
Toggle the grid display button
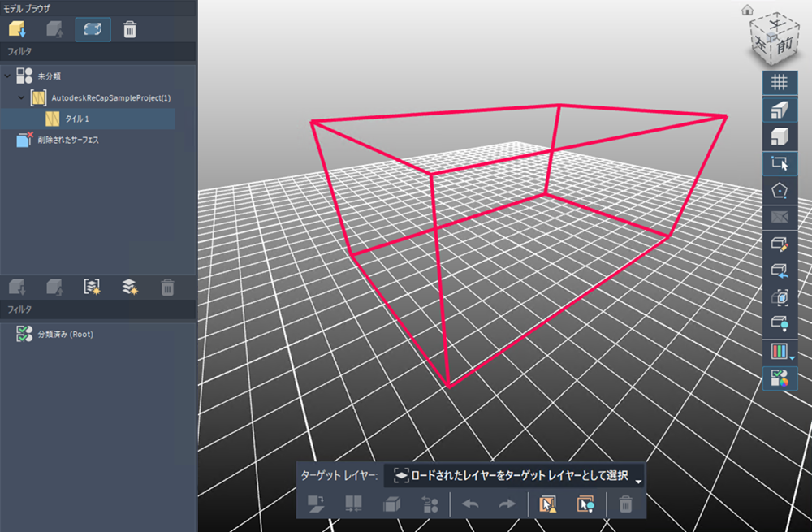pos(780,82)
